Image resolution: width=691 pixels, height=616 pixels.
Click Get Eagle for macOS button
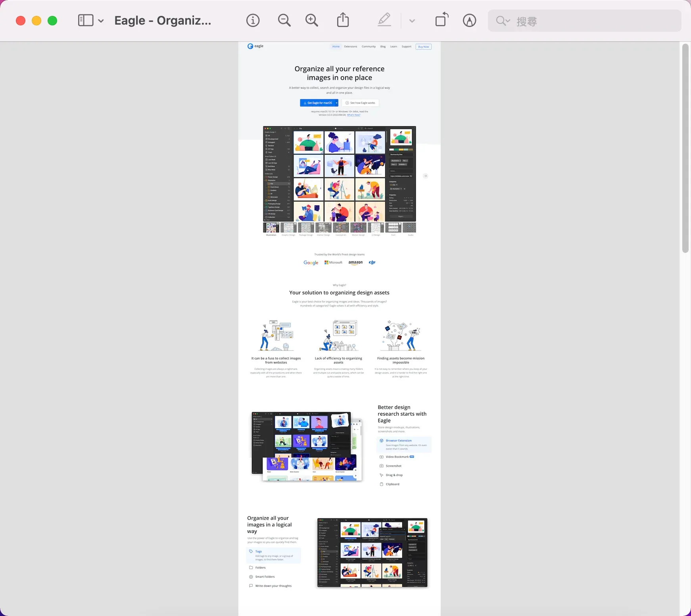click(x=317, y=103)
